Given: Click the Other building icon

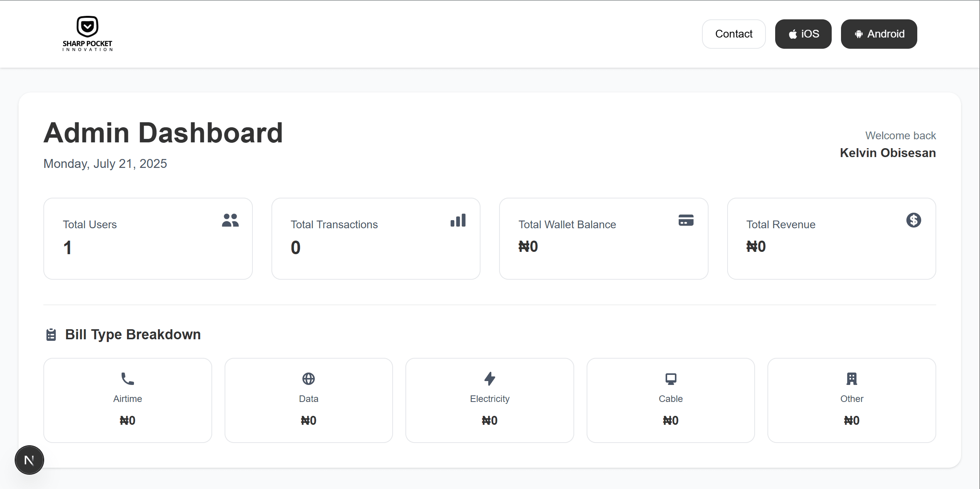Looking at the screenshot, I should (851, 378).
